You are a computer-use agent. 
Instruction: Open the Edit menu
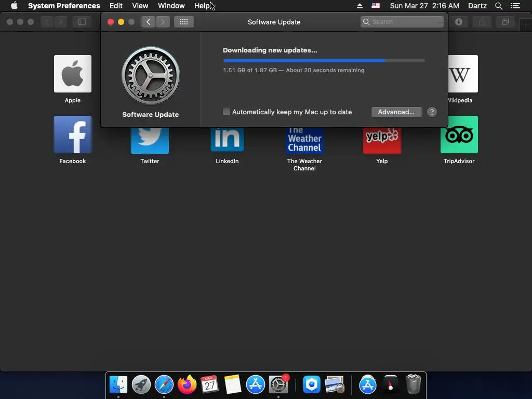(x=116, y=6)
